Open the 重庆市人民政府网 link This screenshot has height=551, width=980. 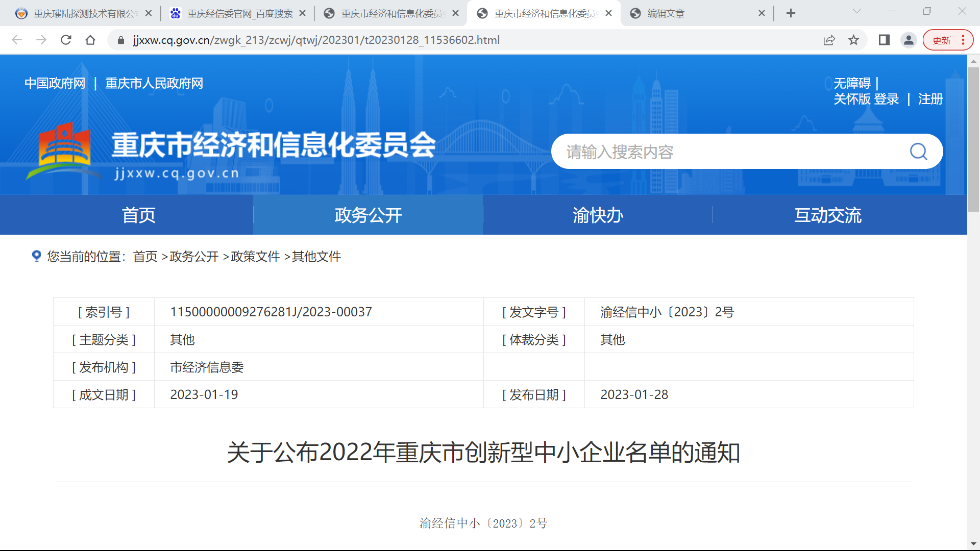(154, 83)
